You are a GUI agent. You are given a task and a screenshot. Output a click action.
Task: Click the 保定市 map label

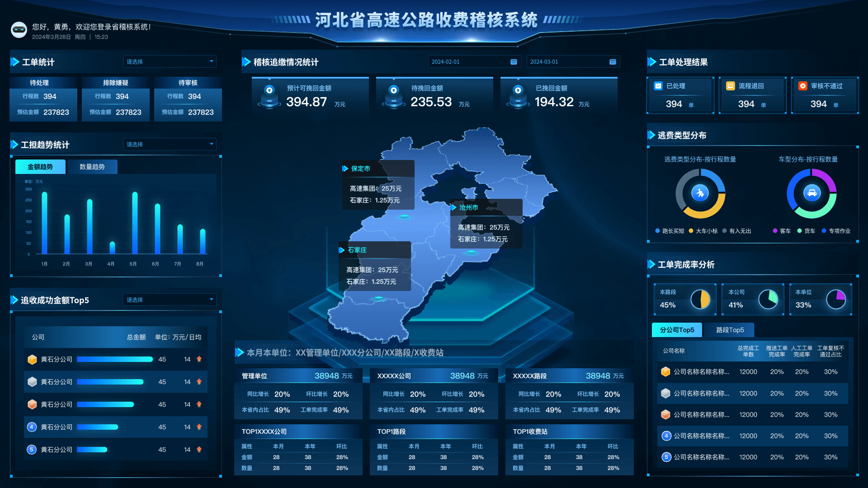[x=360, y=169]
